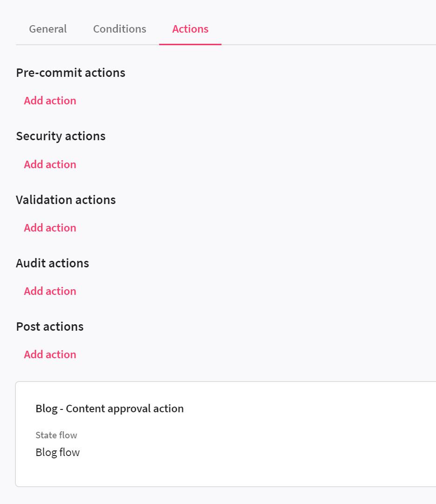This screenshot has height=504, width=436.
Task: Select the Validation actions heading
Action: [x=66, y=200]
